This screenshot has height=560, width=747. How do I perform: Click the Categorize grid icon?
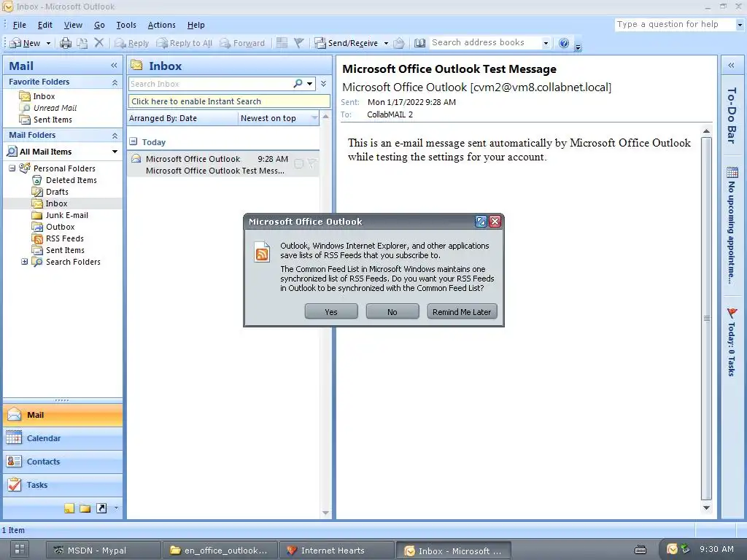pyautogui.click(x=282, y=43)
